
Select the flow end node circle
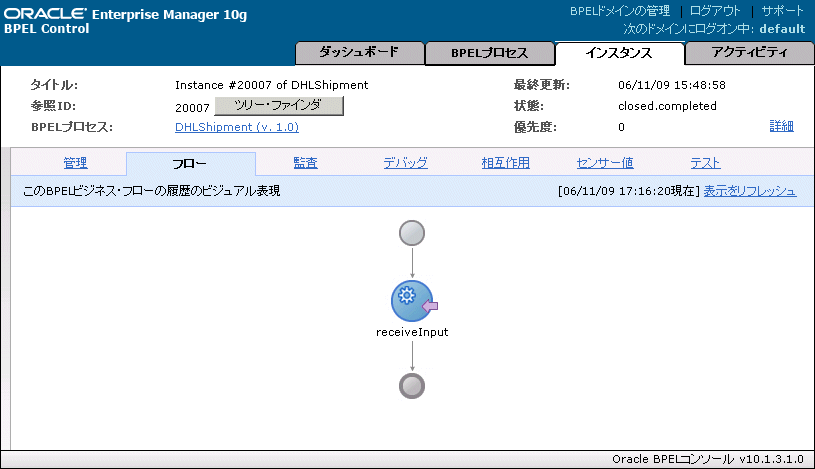click(412, 386)
